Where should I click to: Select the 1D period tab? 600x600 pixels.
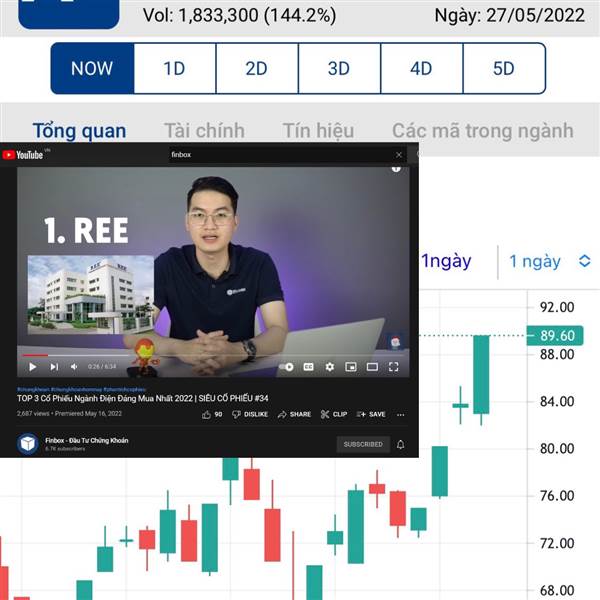click(174, 68)
